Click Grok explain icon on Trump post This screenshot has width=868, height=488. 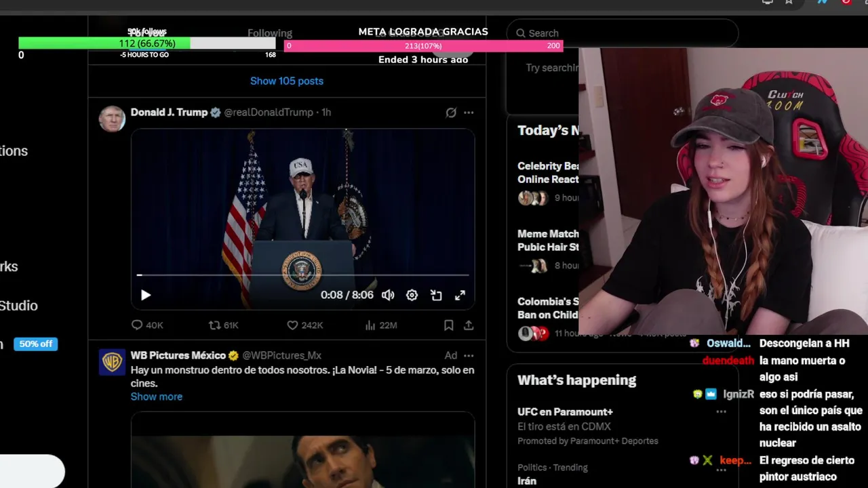[451, 113]
